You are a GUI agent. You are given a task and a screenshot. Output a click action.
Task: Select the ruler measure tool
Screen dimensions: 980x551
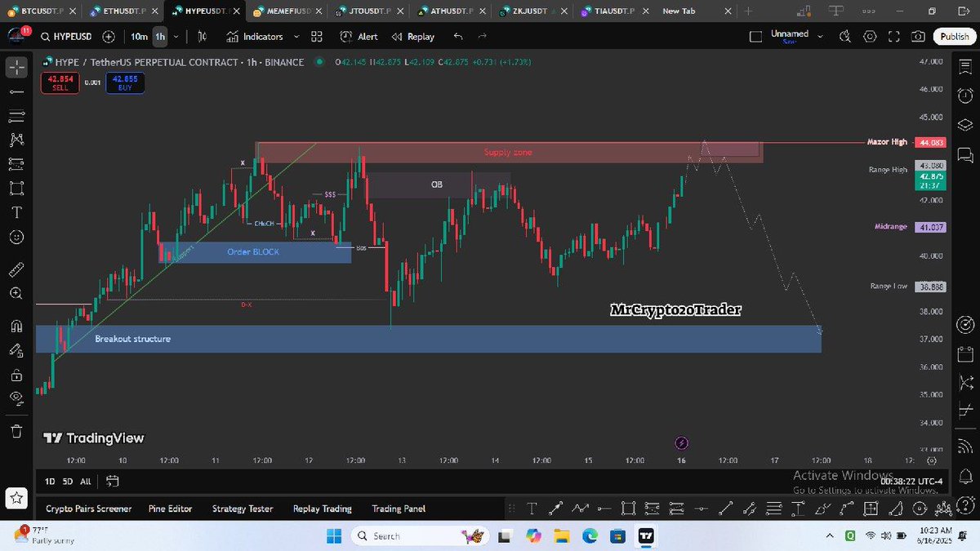pyautogui.click(x=16, y=269)
